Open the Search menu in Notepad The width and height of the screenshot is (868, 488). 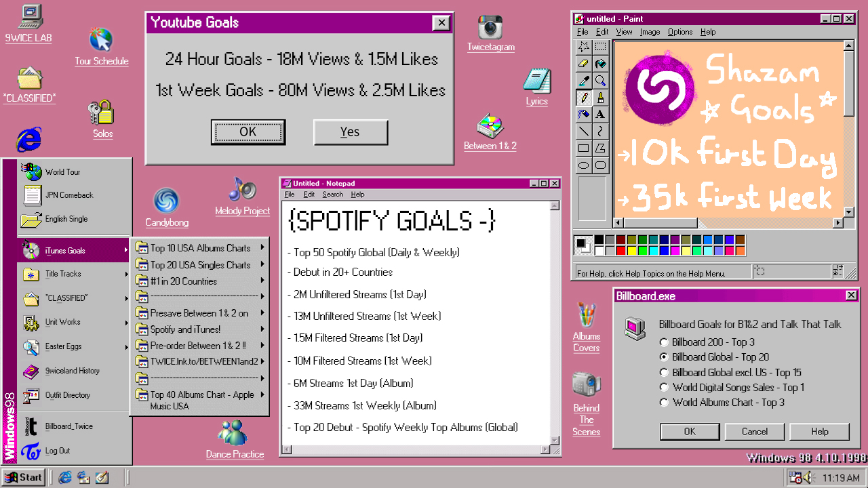(332, 195)
